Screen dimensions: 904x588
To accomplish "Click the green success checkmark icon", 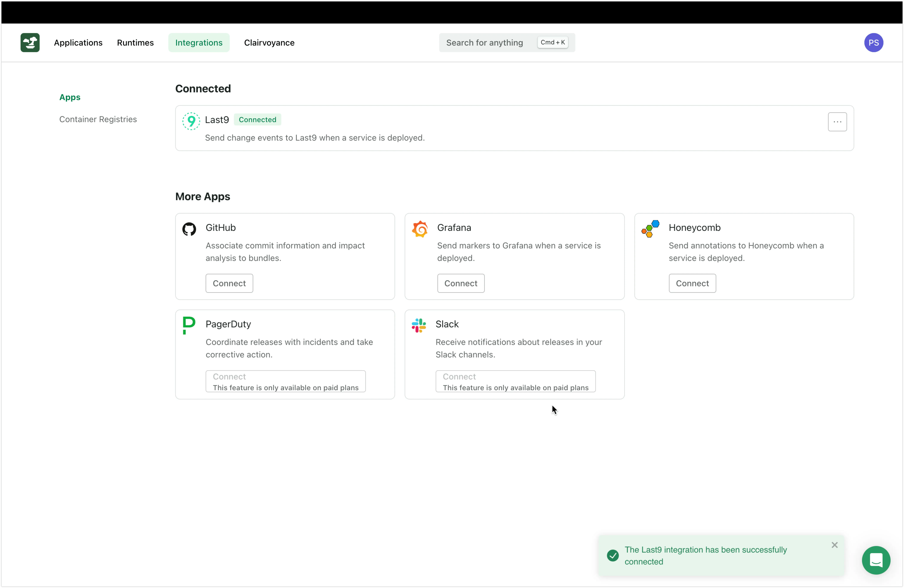I will pos(613,555).
